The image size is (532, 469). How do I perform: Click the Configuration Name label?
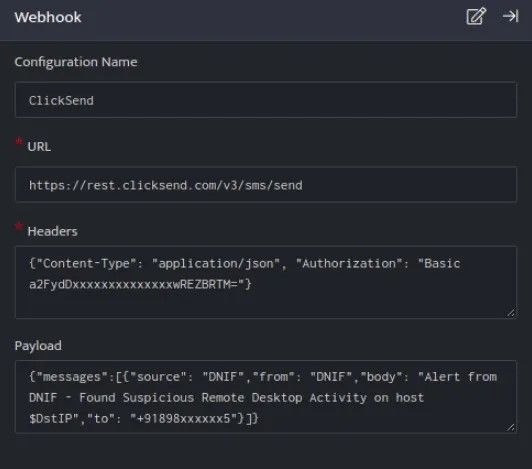point(76,62)
